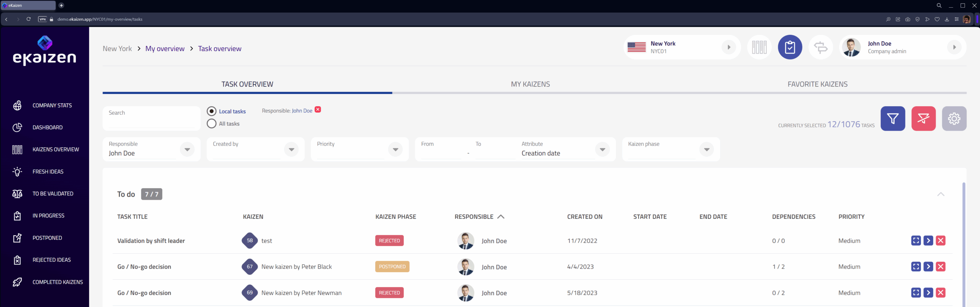Sort by the Responsible column header
Image resolution: width=980 pixels, height=307 pixels.
(x=474, y=217)
